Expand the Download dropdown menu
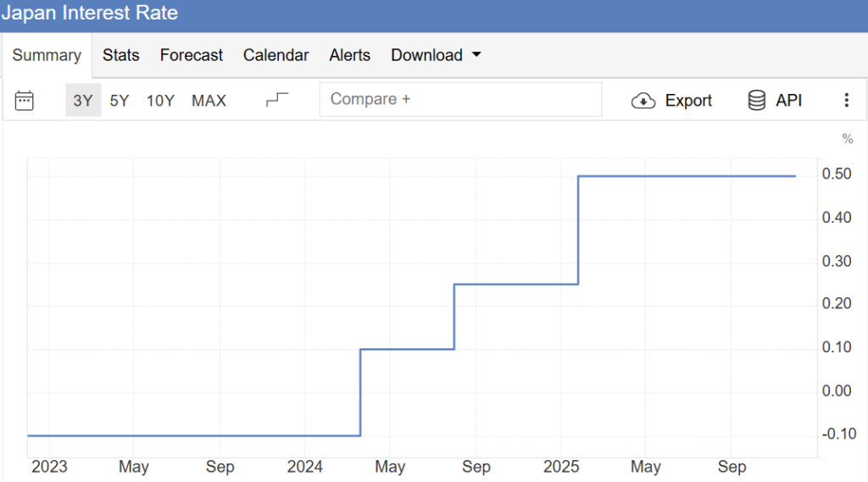Image resolution: width=868 pixels, height=482 pixels. (426, 55)
